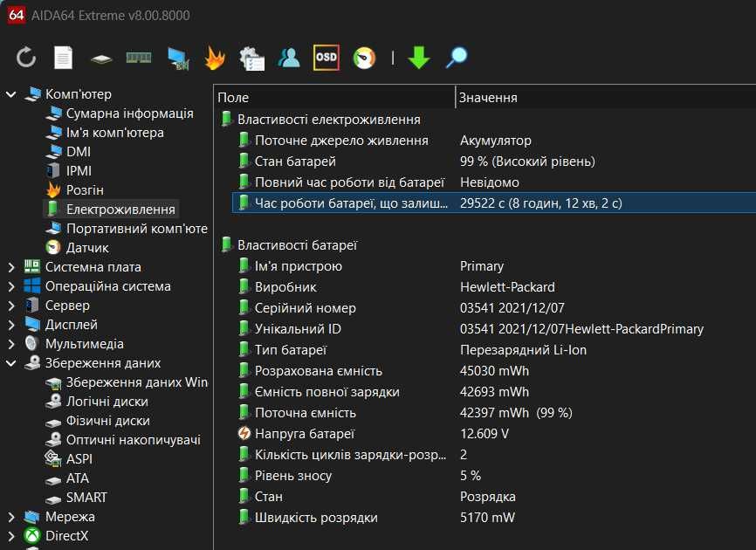This screenshot has width=756, height=550.
Task: Open the memory module toolbar icon
Action: (x=139, y=58)
